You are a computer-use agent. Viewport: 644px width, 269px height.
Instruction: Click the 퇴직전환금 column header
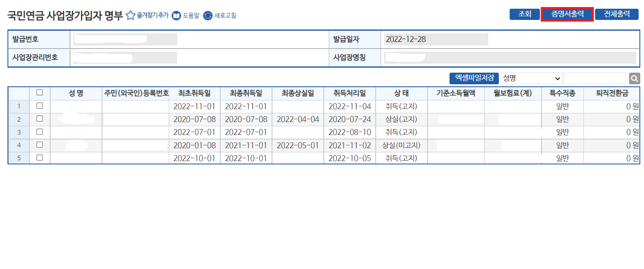coord(612,93)
